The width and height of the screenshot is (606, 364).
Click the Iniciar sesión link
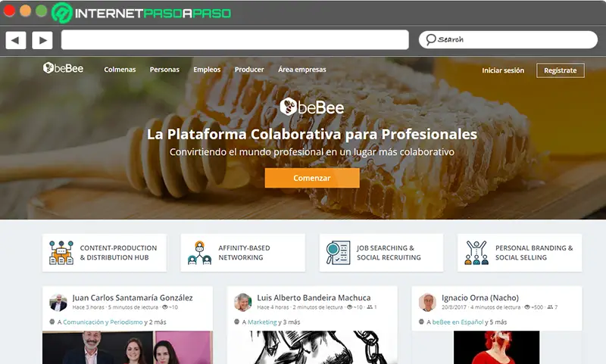(503, 70)
